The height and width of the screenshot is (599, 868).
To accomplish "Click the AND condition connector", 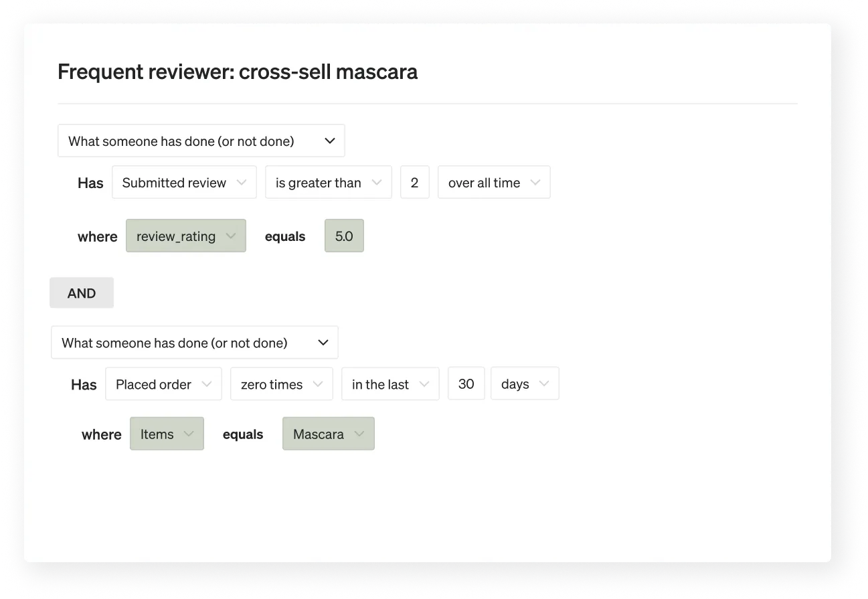I will (x=81, y=292).
